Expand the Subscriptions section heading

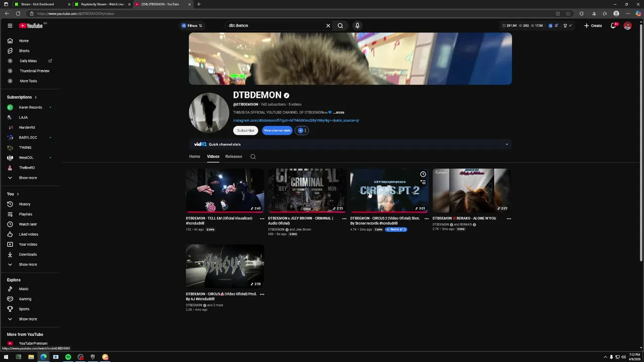[22, 97]
